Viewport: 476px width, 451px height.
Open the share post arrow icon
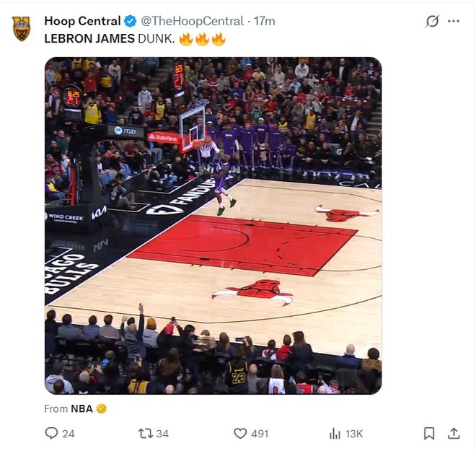tap(454, 433)
